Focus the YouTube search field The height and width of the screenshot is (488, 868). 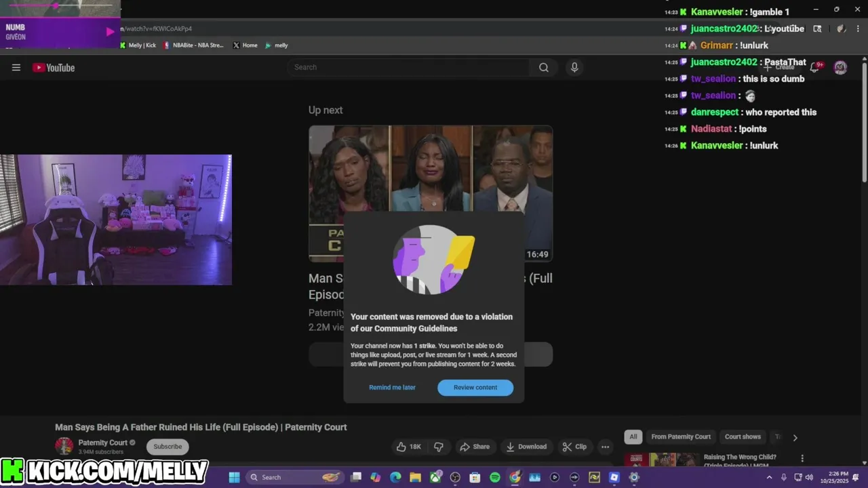[409, 67]
